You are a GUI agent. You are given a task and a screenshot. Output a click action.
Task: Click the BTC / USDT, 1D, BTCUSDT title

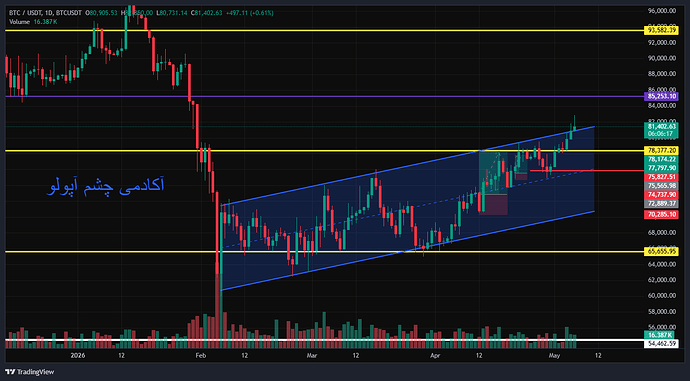click(45, 13)
